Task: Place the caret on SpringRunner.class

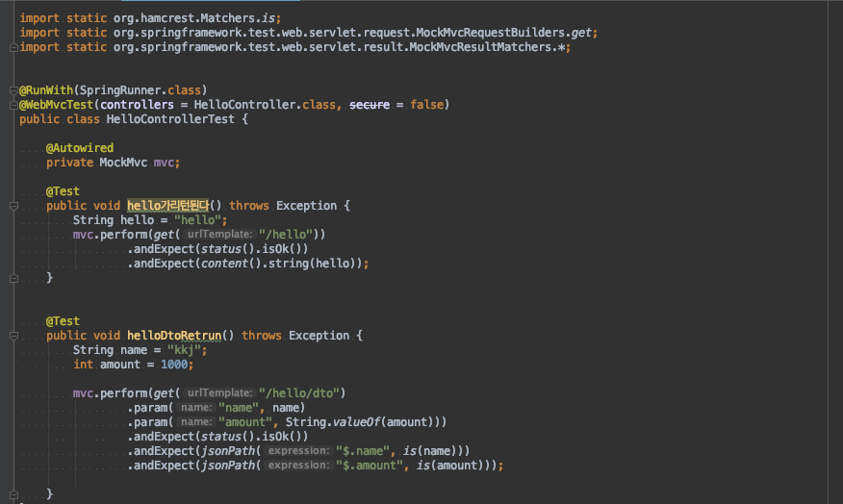Action: click(x=140, y=90)
